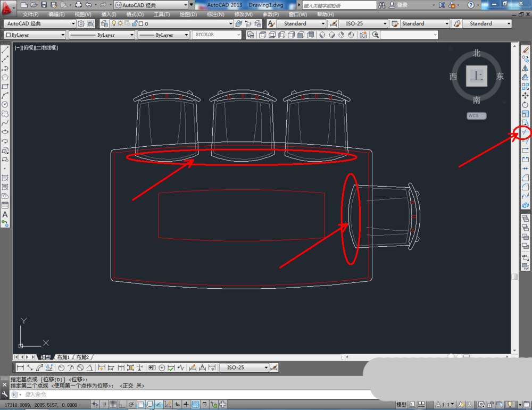This screenshot has height=410, width=532.
Task: Select the Mirror modify tool
Action: click(x=525, y=68)
